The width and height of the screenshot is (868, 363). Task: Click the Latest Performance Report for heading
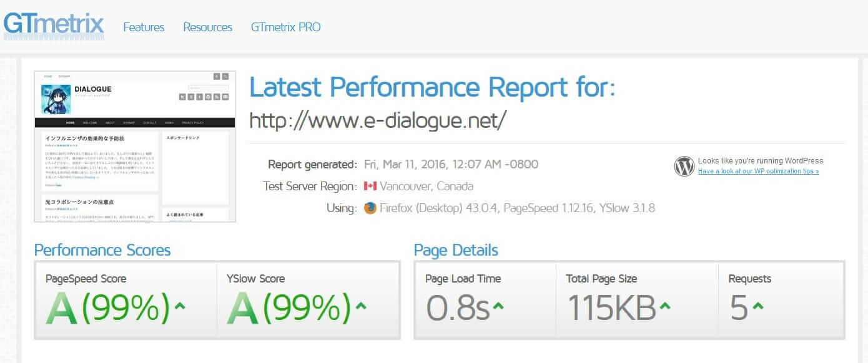pos(433,87)
